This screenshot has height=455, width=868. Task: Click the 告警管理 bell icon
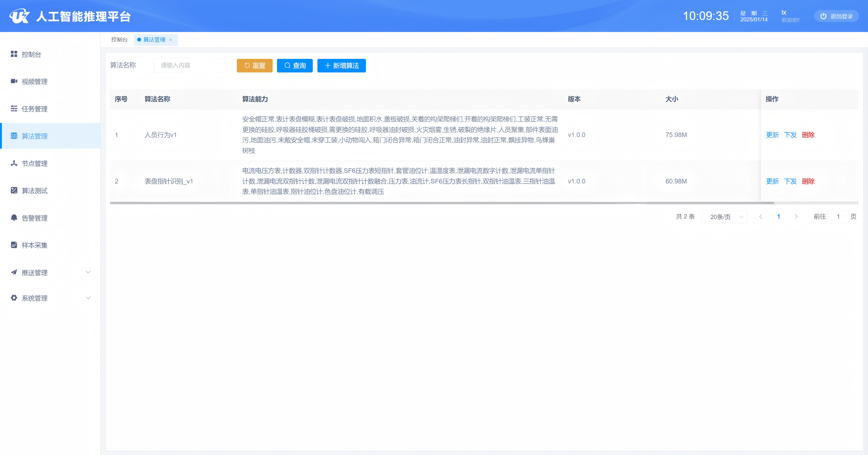click(14, 218)
